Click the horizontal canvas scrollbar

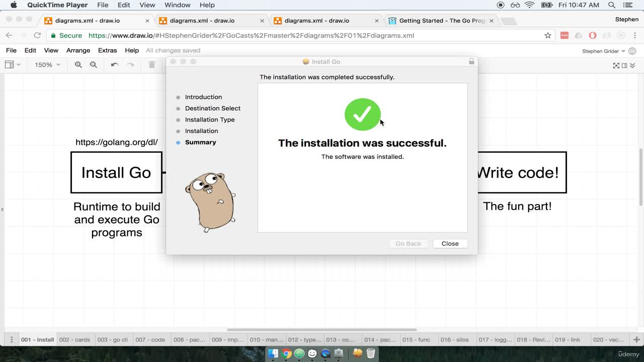[322, 330]
